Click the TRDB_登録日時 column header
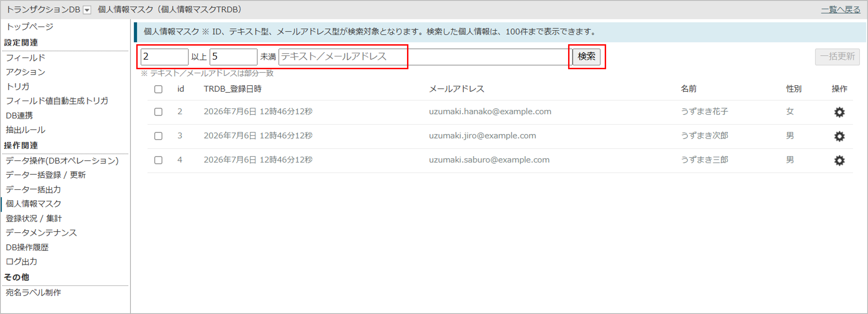Image resolution: width=868 pixels, height=314 pixels. 233,89
